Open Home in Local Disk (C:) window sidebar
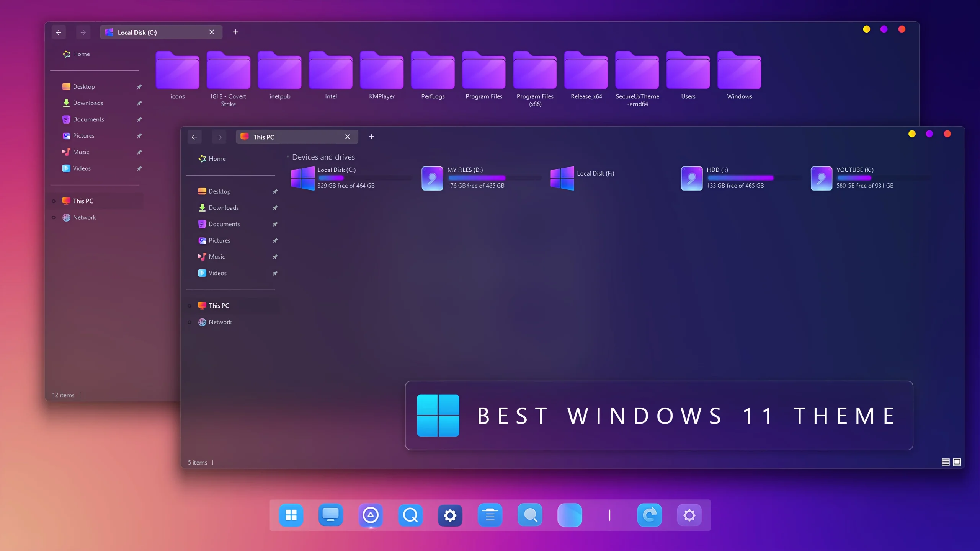Screen dimensions: 980x551 (x=76, y=54)
